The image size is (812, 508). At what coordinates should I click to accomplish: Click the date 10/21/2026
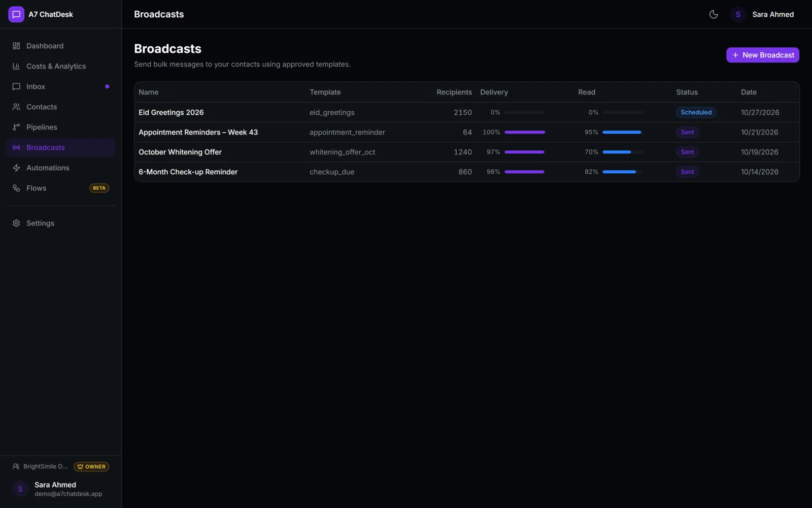pyautogui.click(x=760, y=132)
